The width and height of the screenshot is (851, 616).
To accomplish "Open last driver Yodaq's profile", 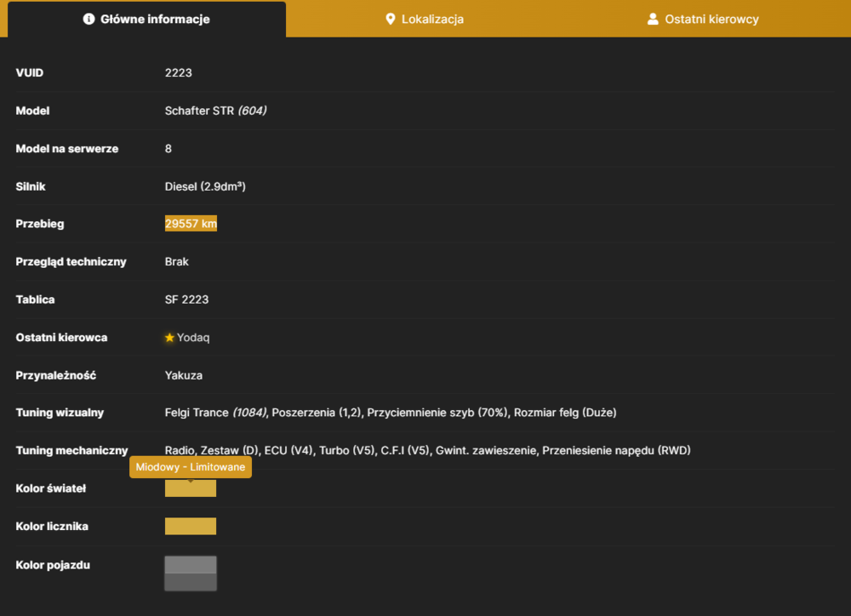I will coord(193,338).
